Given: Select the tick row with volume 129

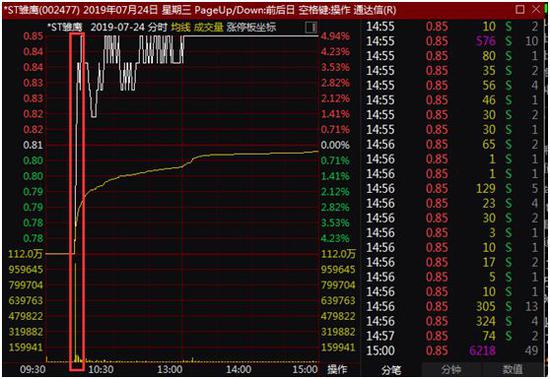Looking at the screenshot, I should (x=452, y=188).
